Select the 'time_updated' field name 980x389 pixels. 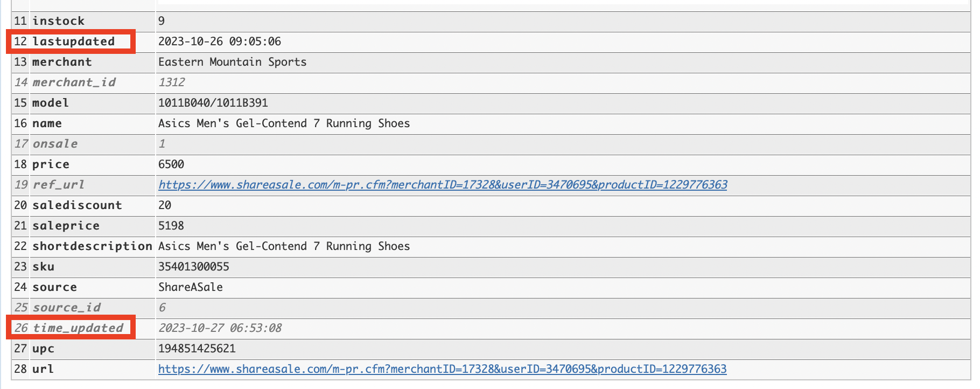pos(78,328)
